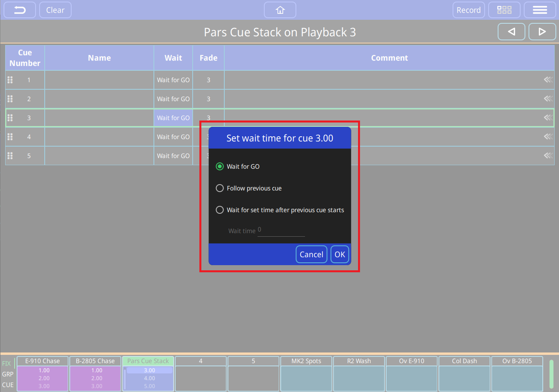
Task: Select Follow previous cue option
Action: point(220,188)
